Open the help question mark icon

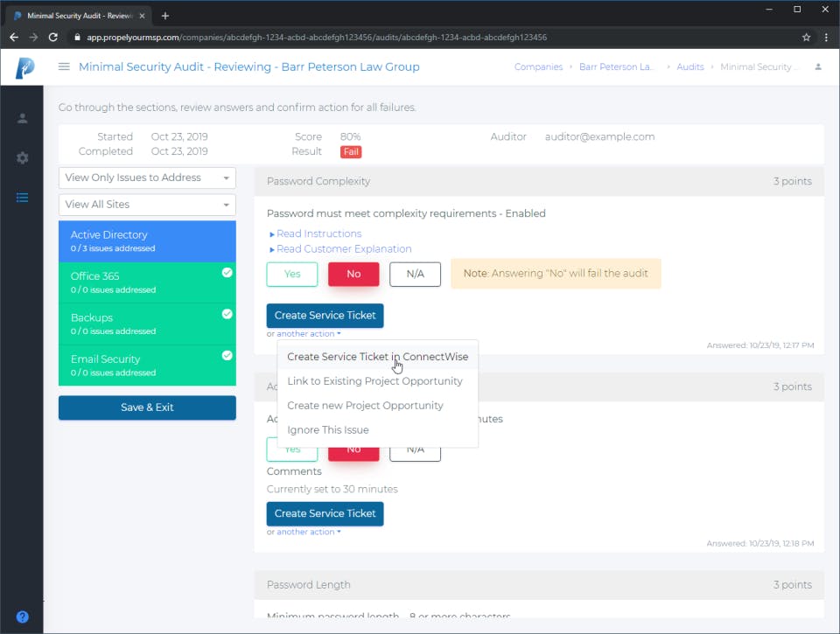coord(22,617)
